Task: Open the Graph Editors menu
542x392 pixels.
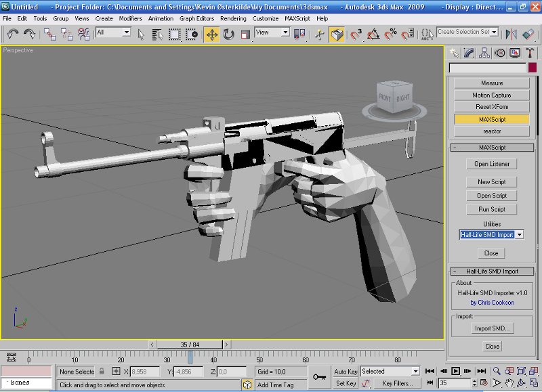Action: coord(196,19)
